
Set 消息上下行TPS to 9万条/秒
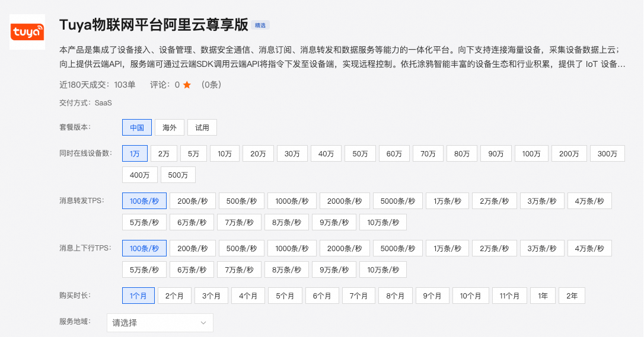point(334,269)
